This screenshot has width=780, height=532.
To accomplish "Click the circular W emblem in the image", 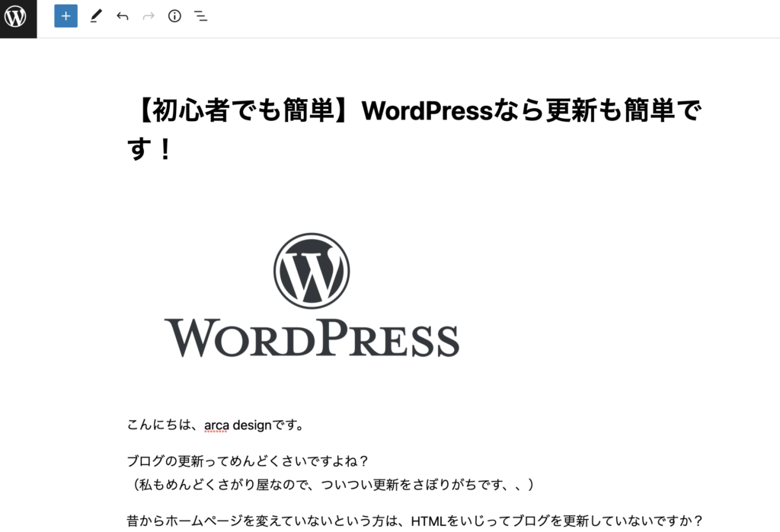I will pyautogui.click(x=312, y=271).
